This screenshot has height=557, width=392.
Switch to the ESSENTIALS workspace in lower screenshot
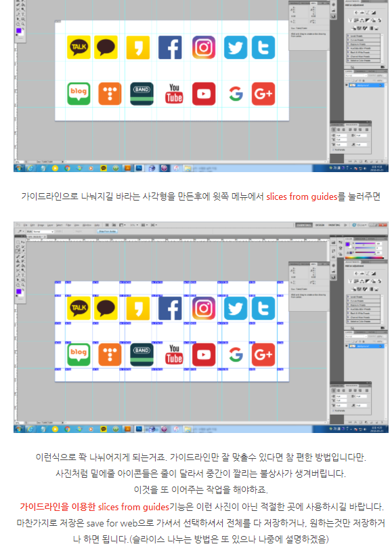[304, 225]
